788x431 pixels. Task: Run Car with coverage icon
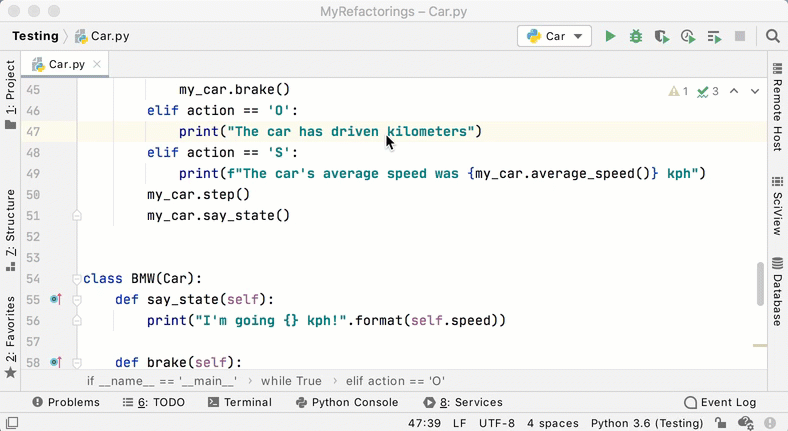tap(662, 37)
